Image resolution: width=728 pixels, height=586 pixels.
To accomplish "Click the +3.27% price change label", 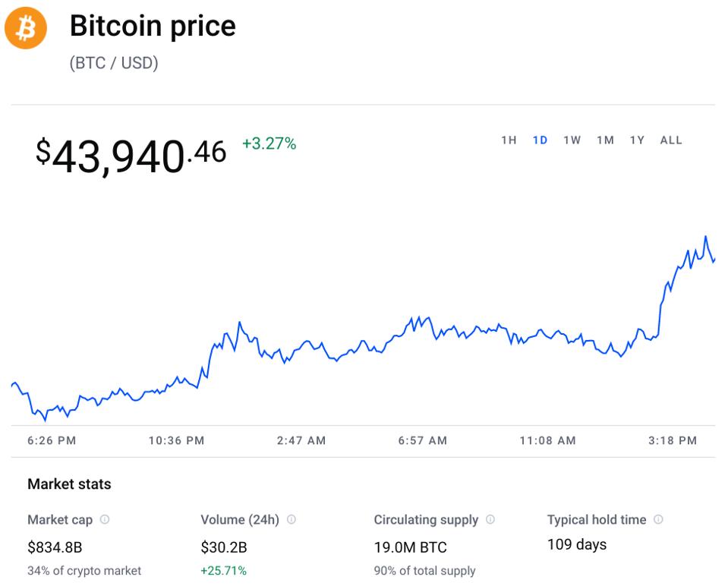I will tap(269, 143).
